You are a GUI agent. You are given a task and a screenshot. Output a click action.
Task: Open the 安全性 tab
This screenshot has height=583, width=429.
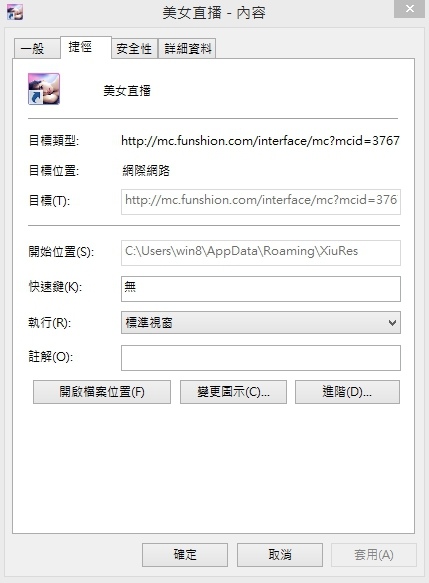pos(135,48)
